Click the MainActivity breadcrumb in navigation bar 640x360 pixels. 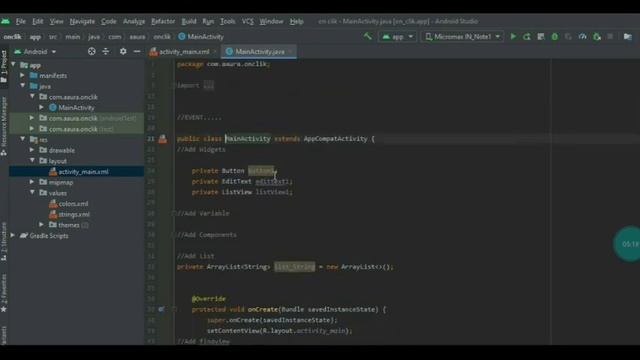pyautogui.click(x=201, y=37)
